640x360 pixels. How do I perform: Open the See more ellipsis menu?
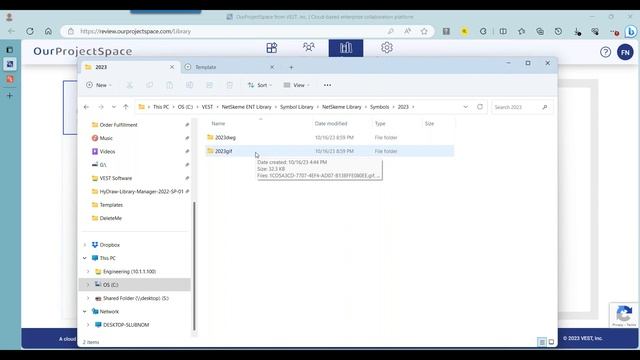tap(327, 85)
